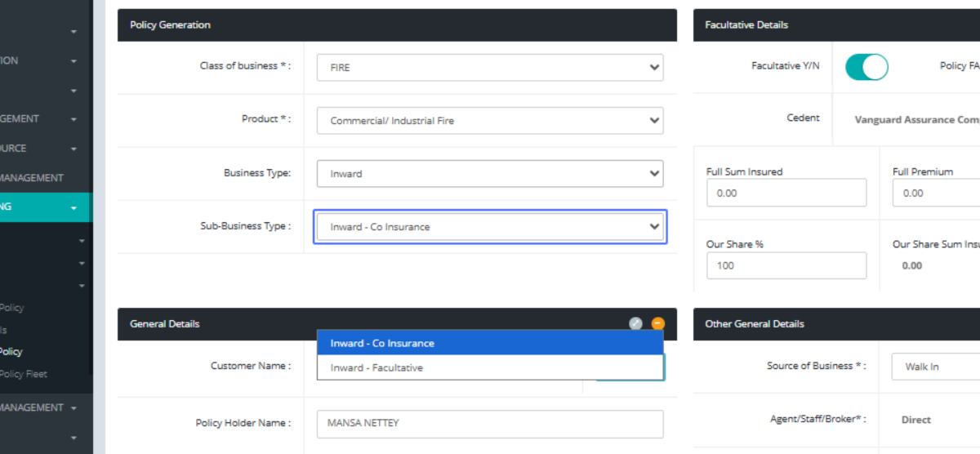Click the caret beside the sidebar item ending in "URCE"
Image resolution: width=980 pixels, height=454 pixels.
tap(73, 149)
